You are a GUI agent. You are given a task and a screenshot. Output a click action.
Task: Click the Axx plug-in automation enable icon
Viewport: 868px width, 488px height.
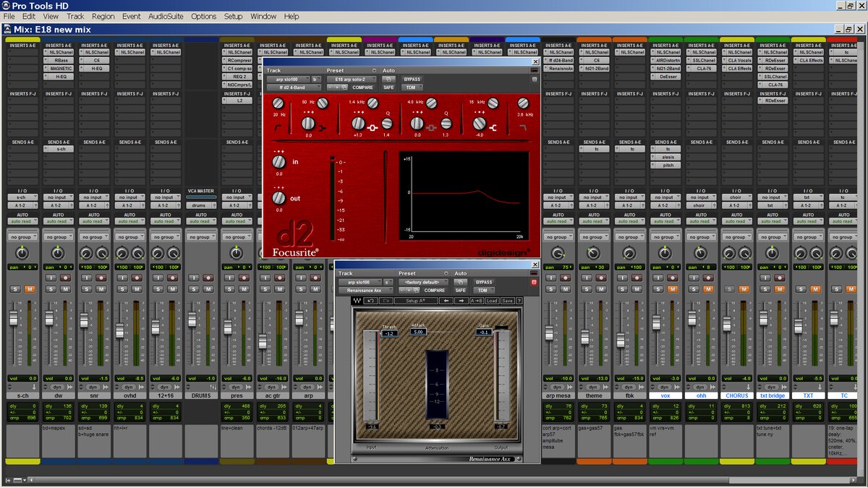click(x=461, y=282)
